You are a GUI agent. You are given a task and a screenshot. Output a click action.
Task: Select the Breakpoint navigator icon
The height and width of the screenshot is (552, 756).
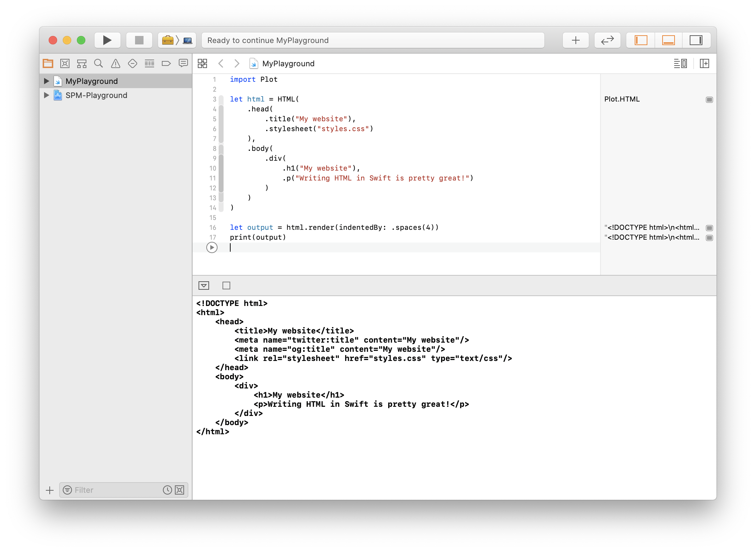tap(166, 63)
